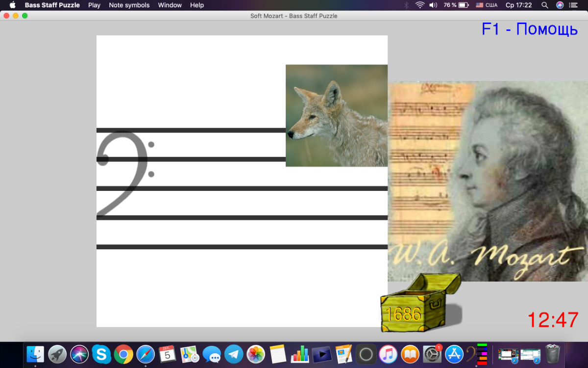Click the Bass Staff Puzzle Dock icon
The width and height of the screenshot is (588, 368).
point(476,354)
